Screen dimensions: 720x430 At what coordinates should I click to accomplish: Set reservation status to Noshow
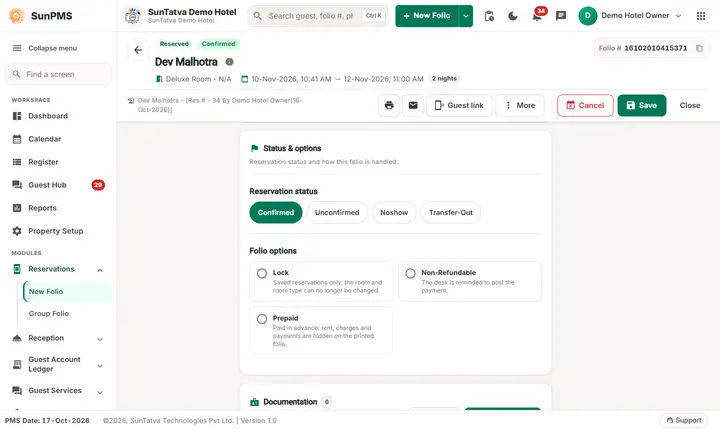[x=394, y=212]
